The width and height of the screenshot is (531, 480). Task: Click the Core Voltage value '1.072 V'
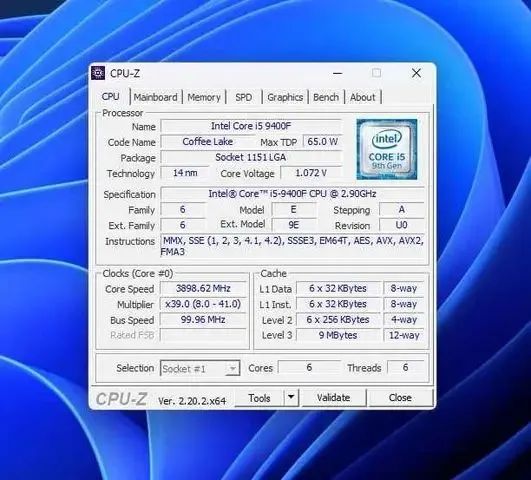[311, 173]
